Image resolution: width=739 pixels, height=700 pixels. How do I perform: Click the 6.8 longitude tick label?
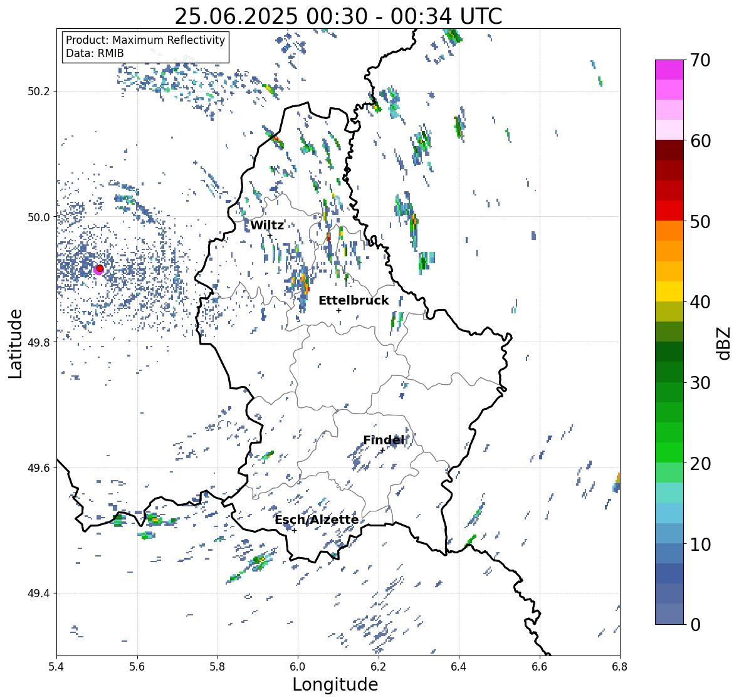click(620, 666)
